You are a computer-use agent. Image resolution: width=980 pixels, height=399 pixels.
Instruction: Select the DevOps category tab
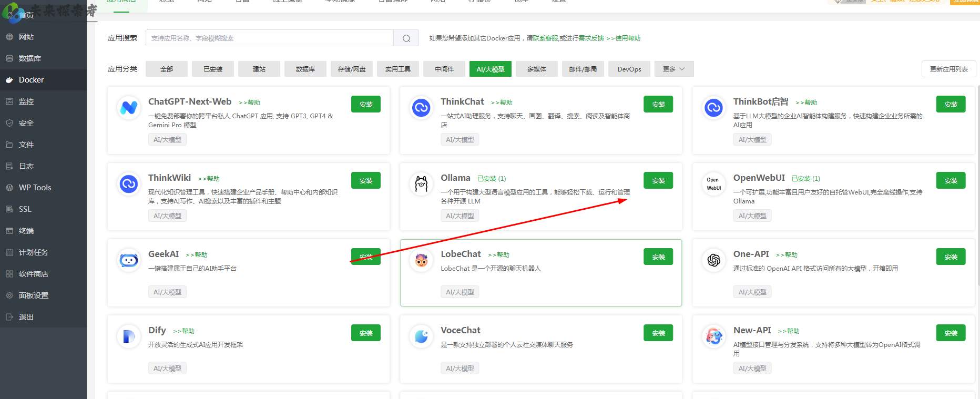[x=629, y=69]
